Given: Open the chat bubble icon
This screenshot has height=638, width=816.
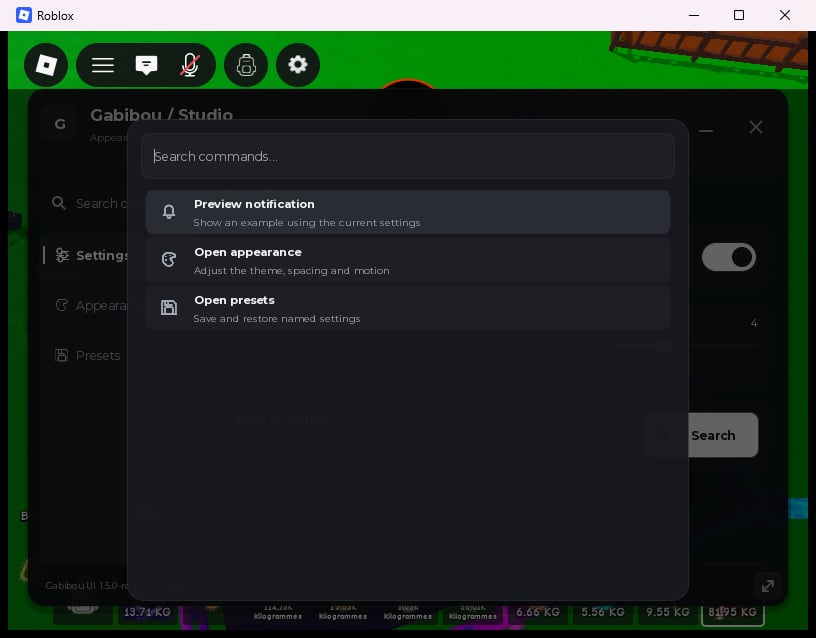Looking at the screenshot, I should click(x=146, y=65).
